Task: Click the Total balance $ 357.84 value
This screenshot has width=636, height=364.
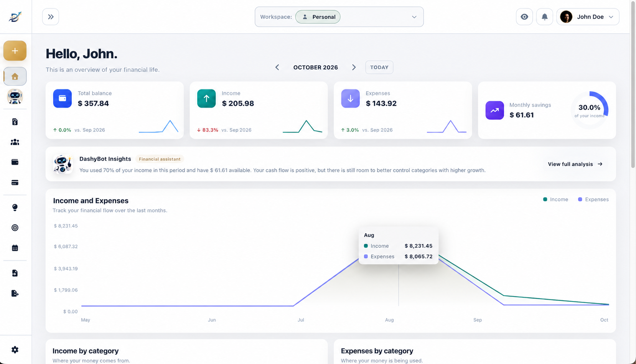Action: click(93, 104)
